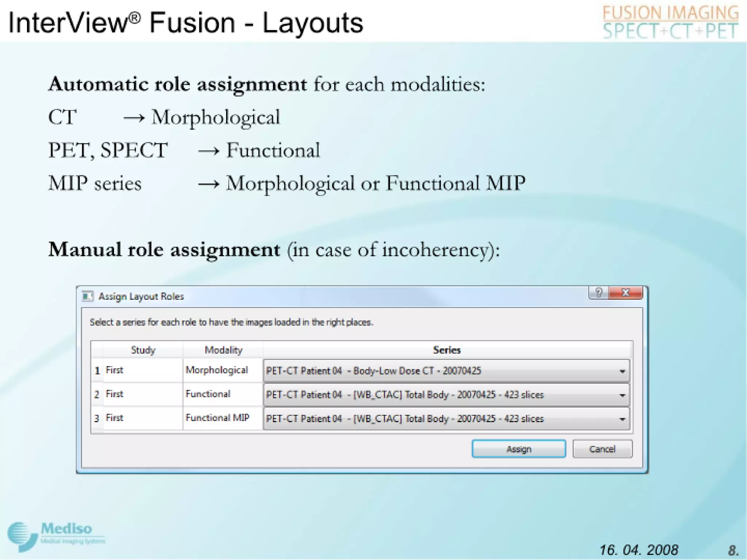Expand the Functional MIP series dropdown arrow

[622, 419]
